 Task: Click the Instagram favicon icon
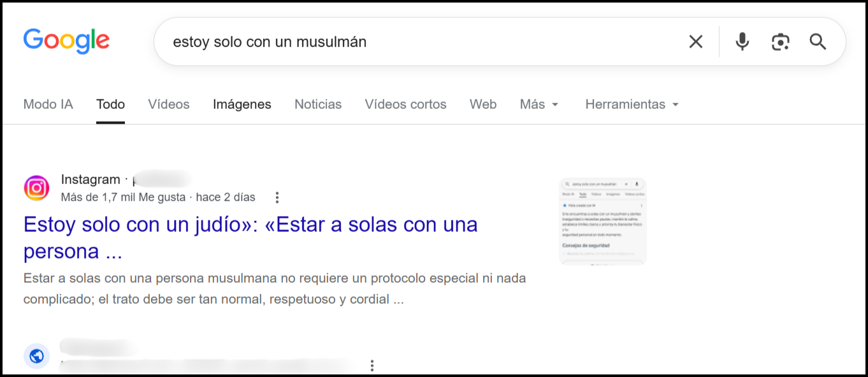36,188
